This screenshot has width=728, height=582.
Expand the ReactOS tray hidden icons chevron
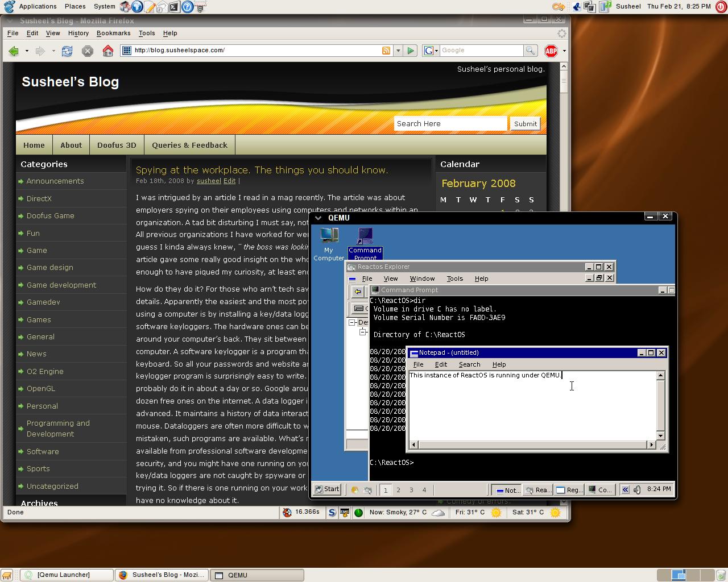point(625,489)
